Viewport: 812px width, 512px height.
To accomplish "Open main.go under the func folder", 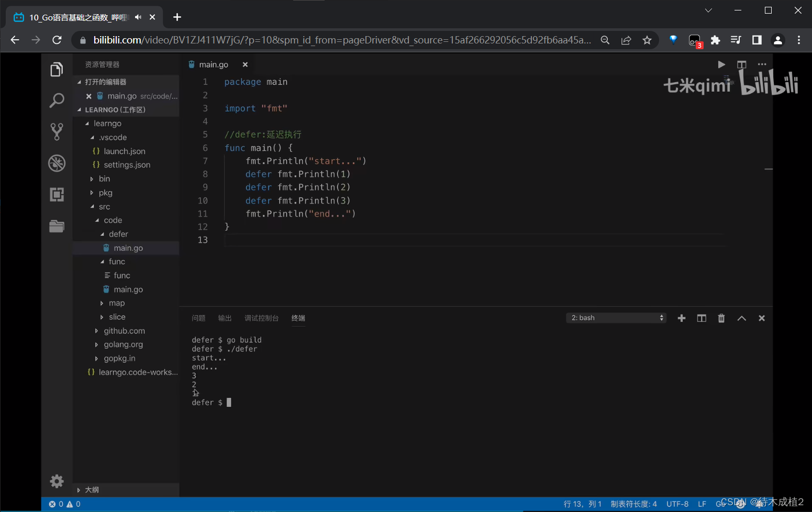I will 126,290.
